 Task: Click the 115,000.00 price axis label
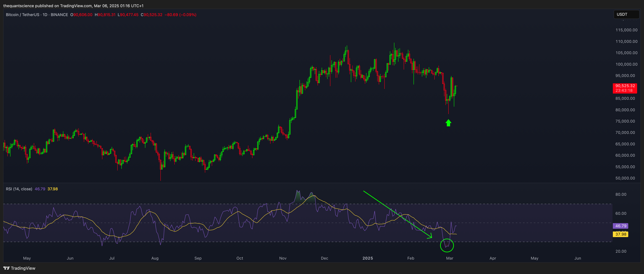click(626, 30)
